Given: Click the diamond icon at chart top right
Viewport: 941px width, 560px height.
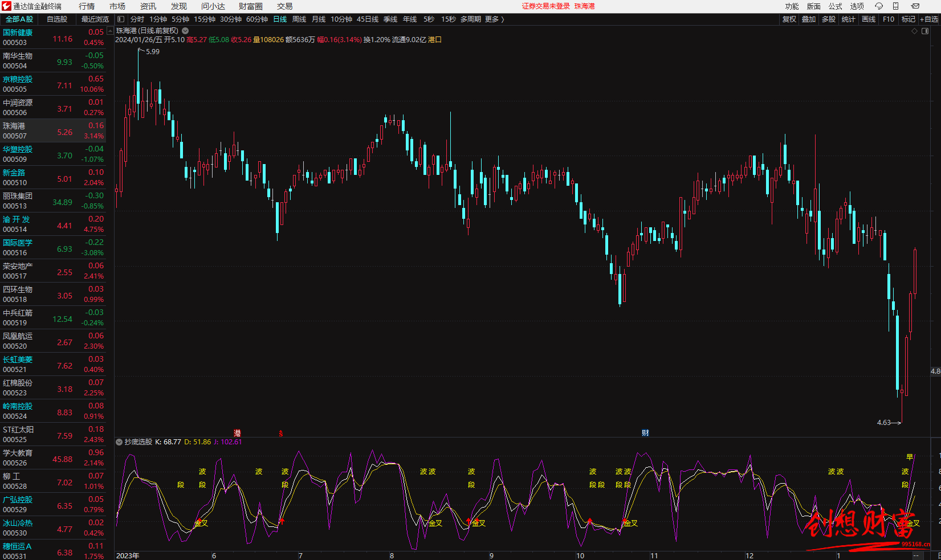Looking at the screenshot, I should click(x=914, y=31).
